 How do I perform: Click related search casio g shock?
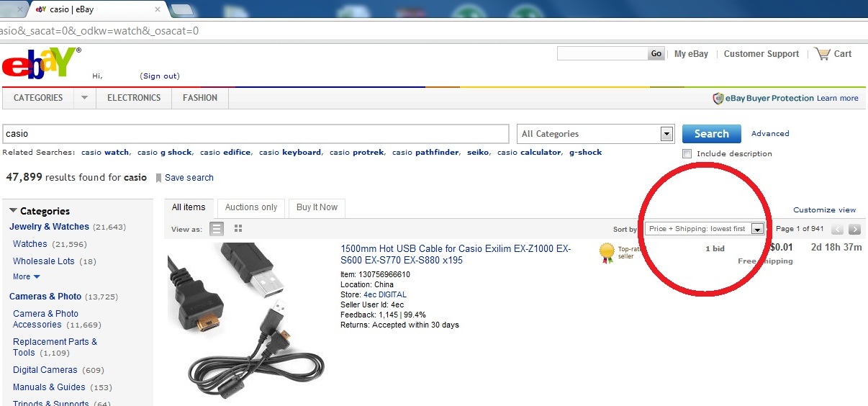[165, 153]
